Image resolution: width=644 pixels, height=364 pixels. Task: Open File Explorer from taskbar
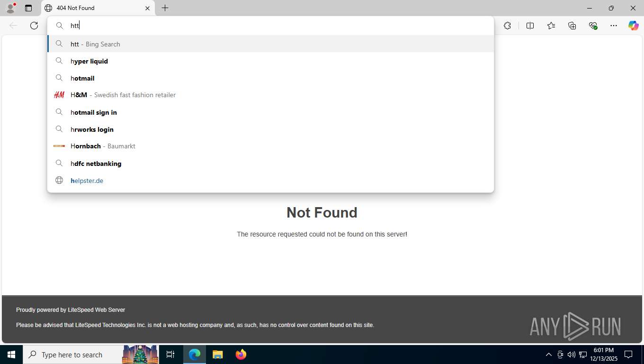[x=217, y=355]
